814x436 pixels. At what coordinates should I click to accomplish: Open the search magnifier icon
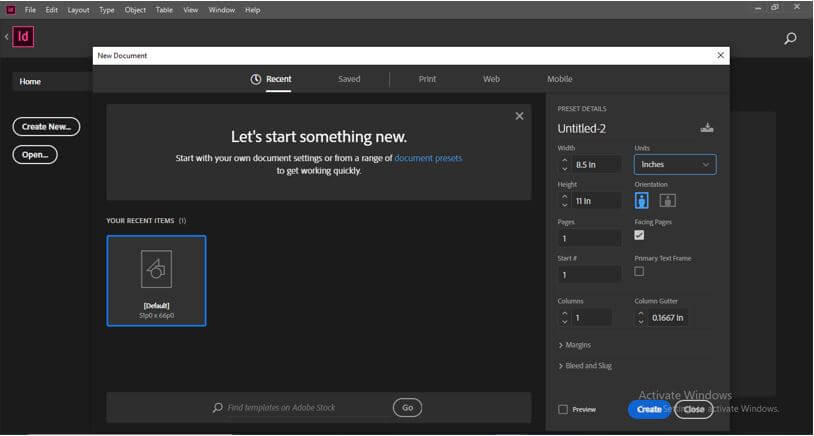[790, 38]
